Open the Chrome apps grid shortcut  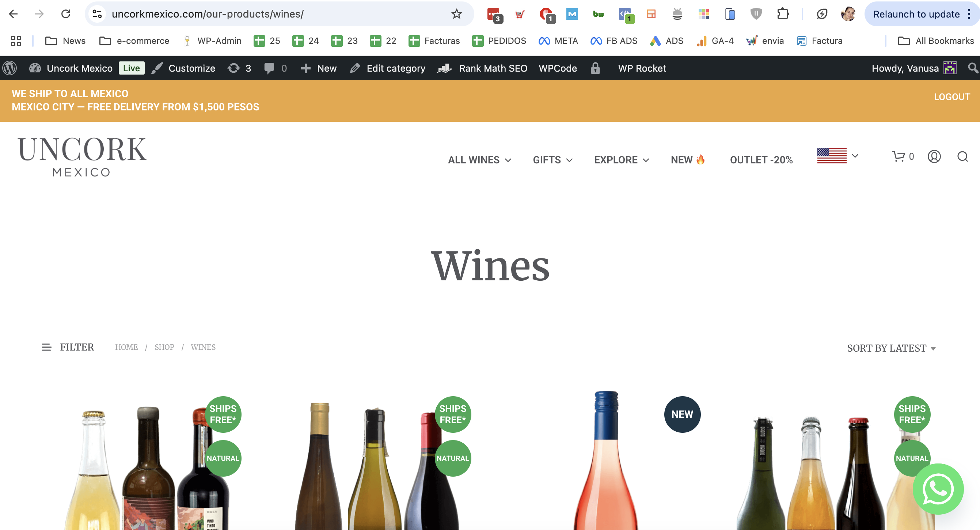(16, 41)
